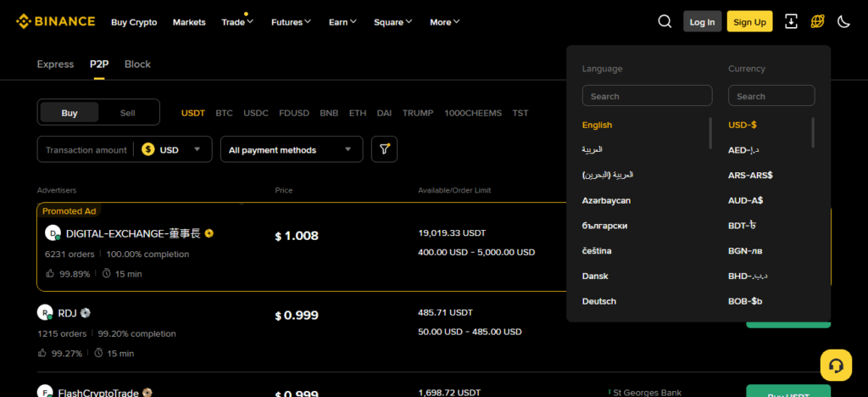The height and width of the screenshot is (397, 868).
Task: Select DAI crypto tab
Action: pos(384,113)
